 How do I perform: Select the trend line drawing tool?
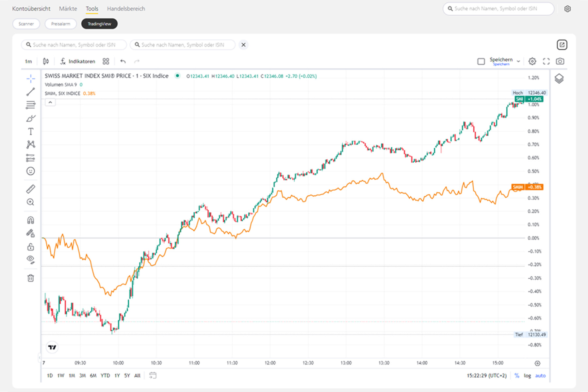(31, 92)
